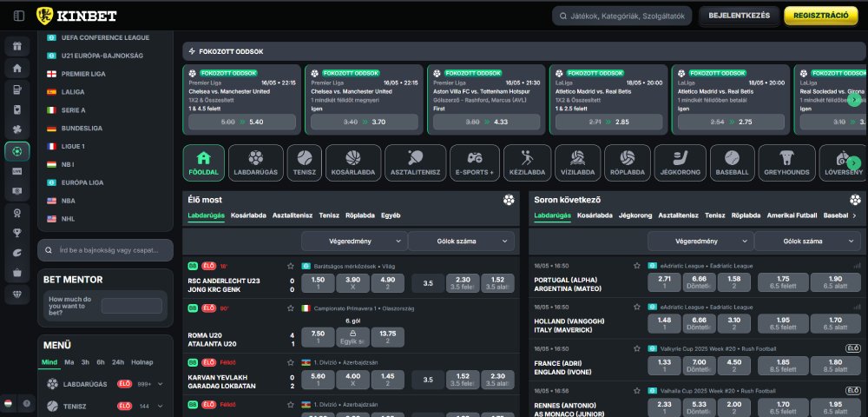The image size is (868, 417).
Task: Open the diamond VIP icon in sidebar
Action: pos(17,295)
